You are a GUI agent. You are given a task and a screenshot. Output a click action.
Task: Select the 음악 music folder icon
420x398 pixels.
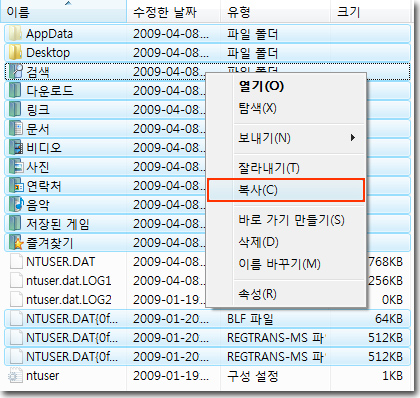point(16,205)
